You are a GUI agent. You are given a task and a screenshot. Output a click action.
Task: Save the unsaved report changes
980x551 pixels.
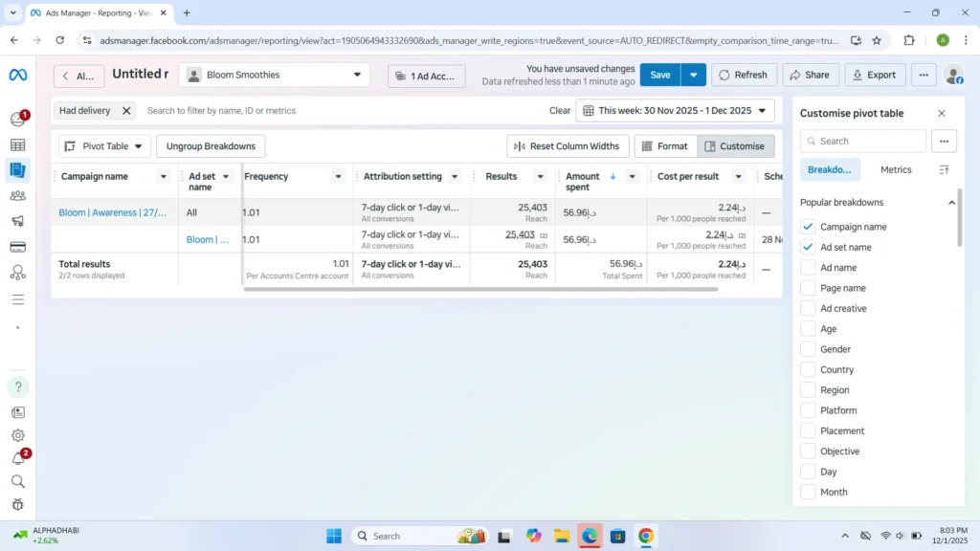(659, 74)
